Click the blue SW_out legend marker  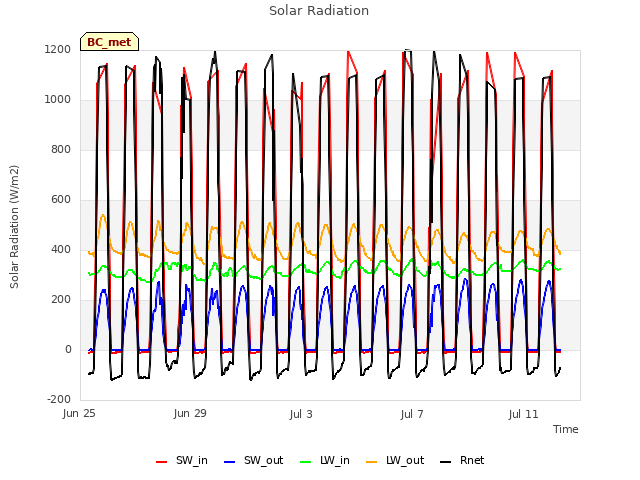pos(230,462)
